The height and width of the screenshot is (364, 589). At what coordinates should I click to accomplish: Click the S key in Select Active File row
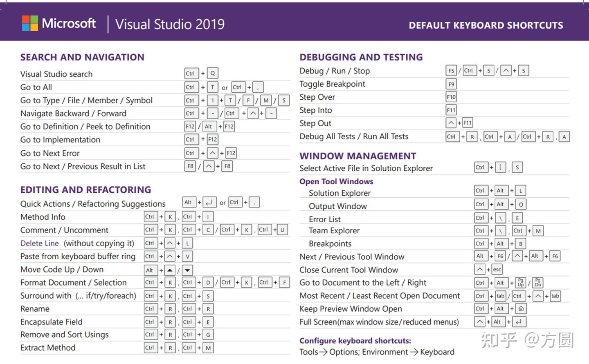517,167
